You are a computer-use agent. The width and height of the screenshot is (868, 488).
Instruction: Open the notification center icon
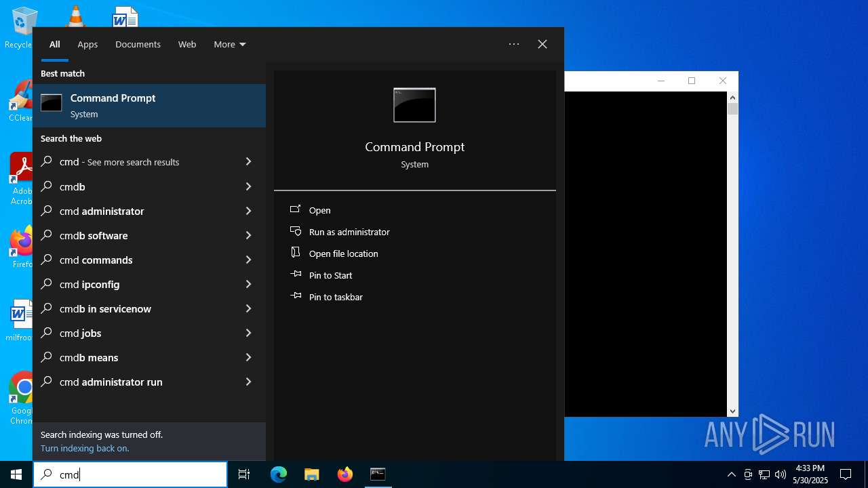coord(846,474)
